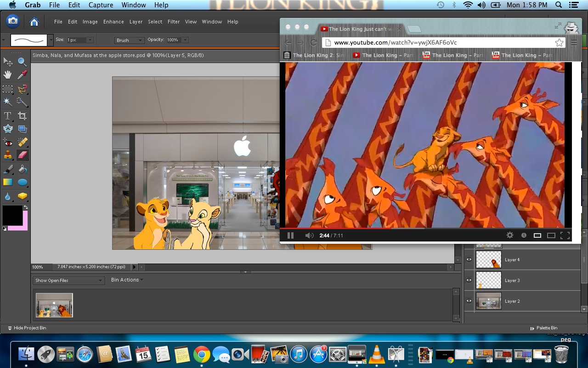
Task: Open the Opacity dropdown arrow
Action: pyautogui.click(x=185, y=40)
